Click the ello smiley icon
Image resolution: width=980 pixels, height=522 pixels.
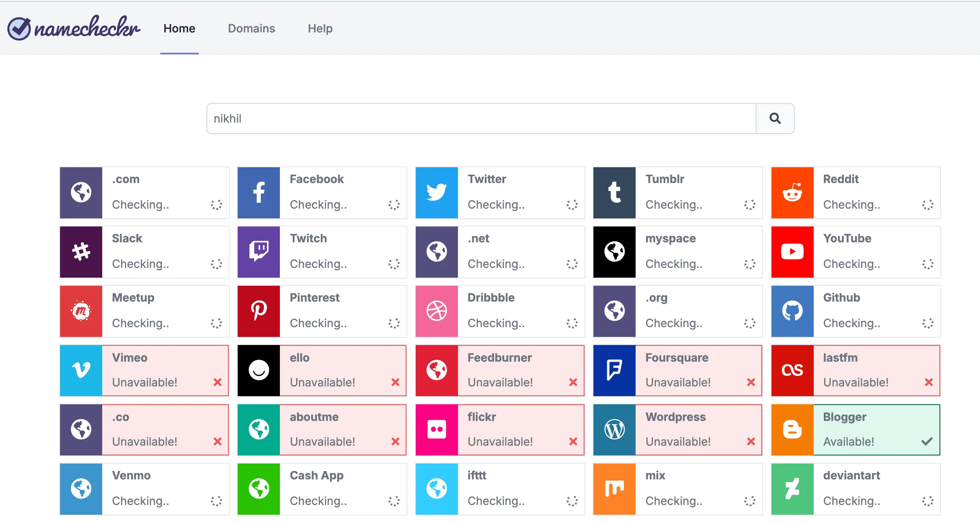pyautogui.click(x=259, y=371)
